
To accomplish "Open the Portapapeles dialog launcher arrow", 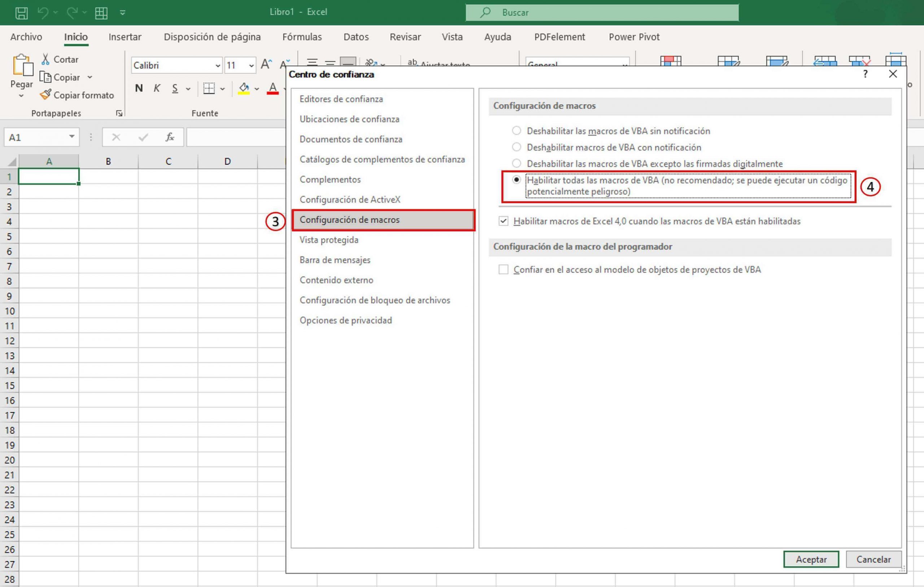I will (119, 113).
